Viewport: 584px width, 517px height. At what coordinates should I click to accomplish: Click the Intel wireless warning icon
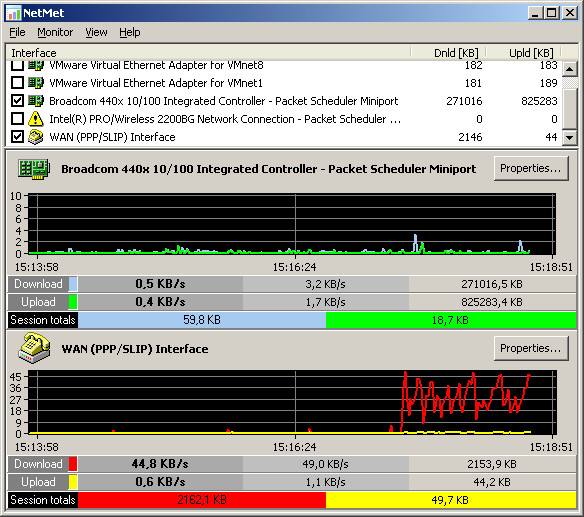click(x=36, y=119)
